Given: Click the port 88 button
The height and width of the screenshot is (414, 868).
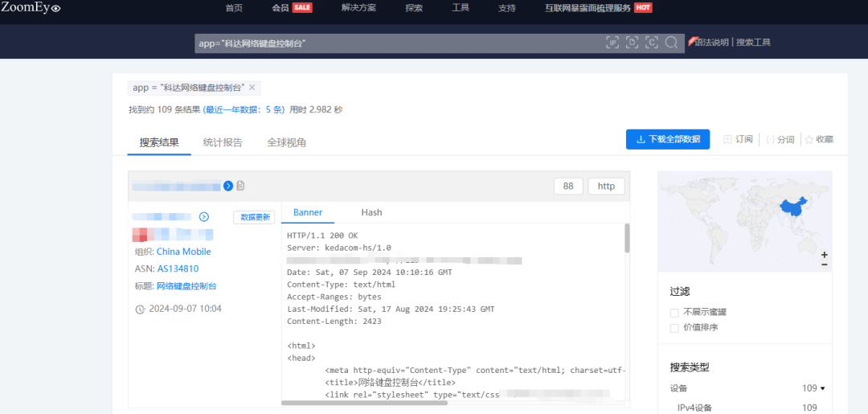Looking at the screenshot, I should [568, 187].
